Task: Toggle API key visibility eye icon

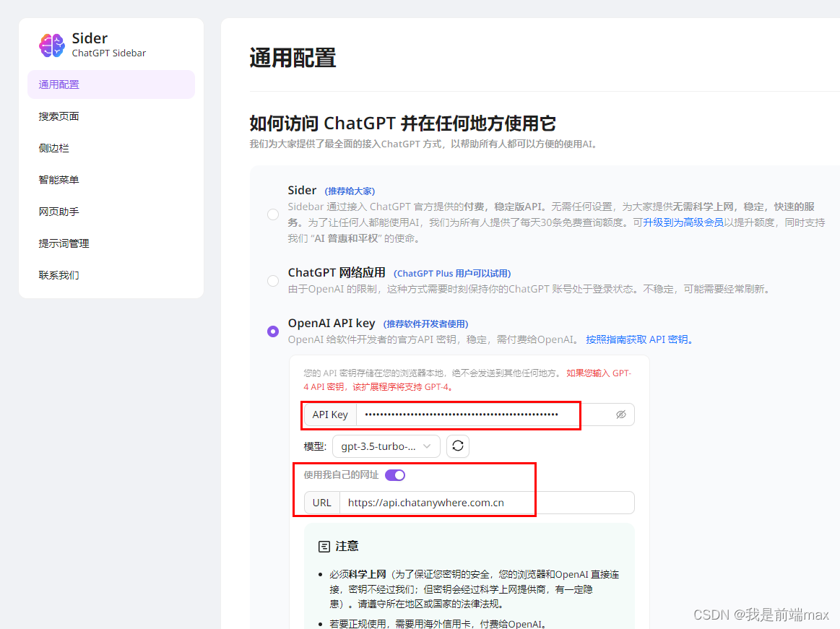Action: click(x=621, y=414)
